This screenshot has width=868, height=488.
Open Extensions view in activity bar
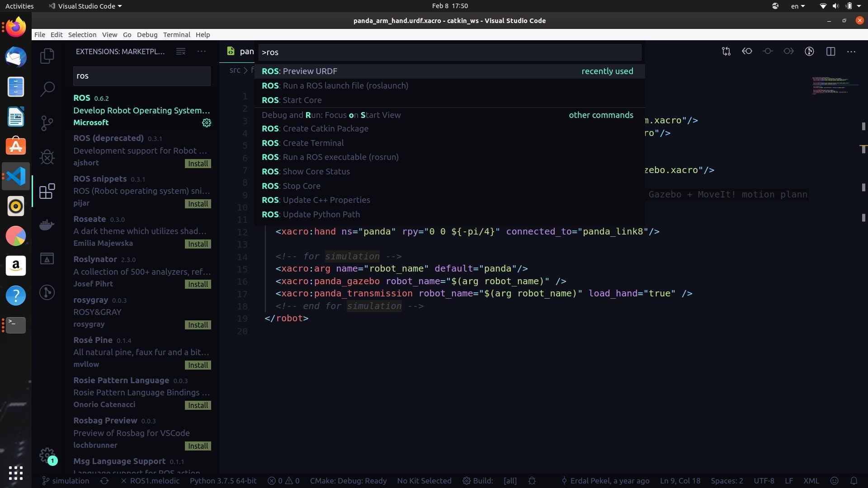pyautogui.click(x=47, y=191)
